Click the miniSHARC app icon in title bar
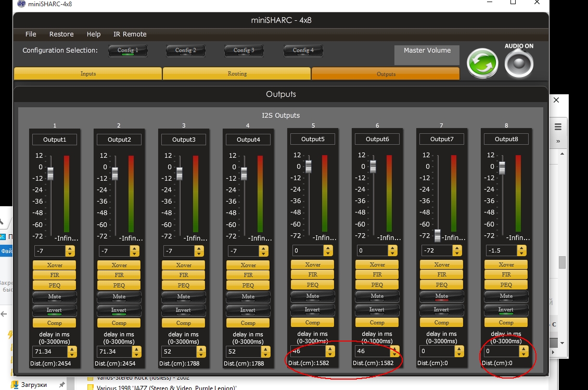Screen dimensions: 588x390 pos(21,4)
